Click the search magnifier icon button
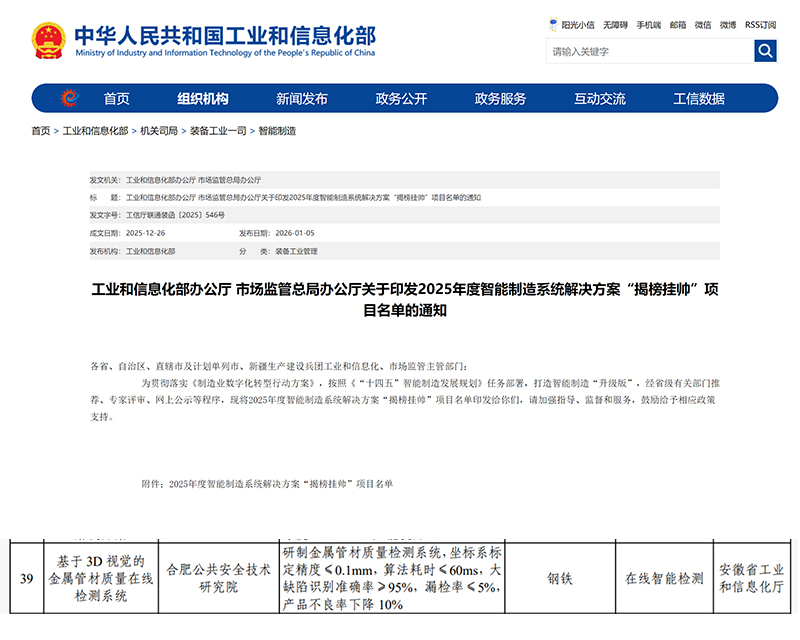800x640 pixels. [765, 51]
